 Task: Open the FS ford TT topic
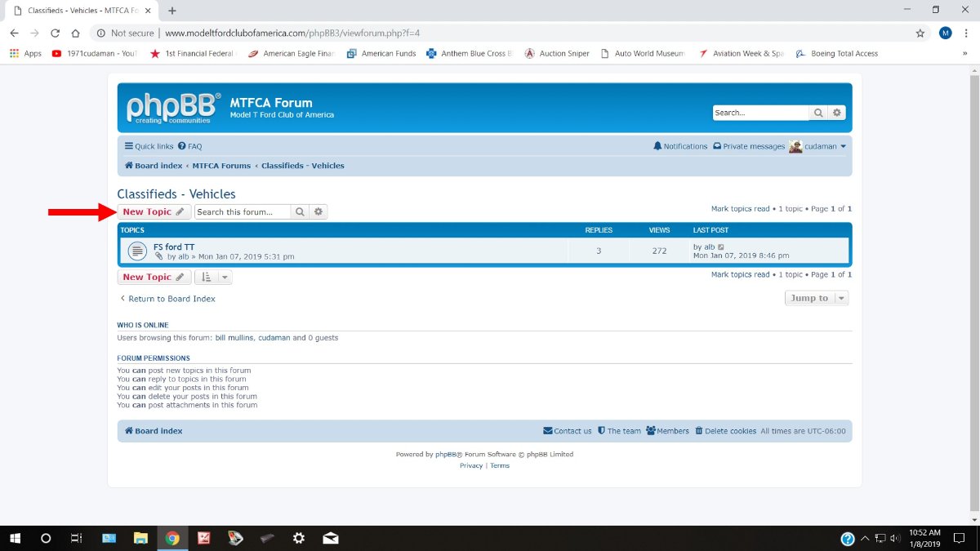coord(174,247)
